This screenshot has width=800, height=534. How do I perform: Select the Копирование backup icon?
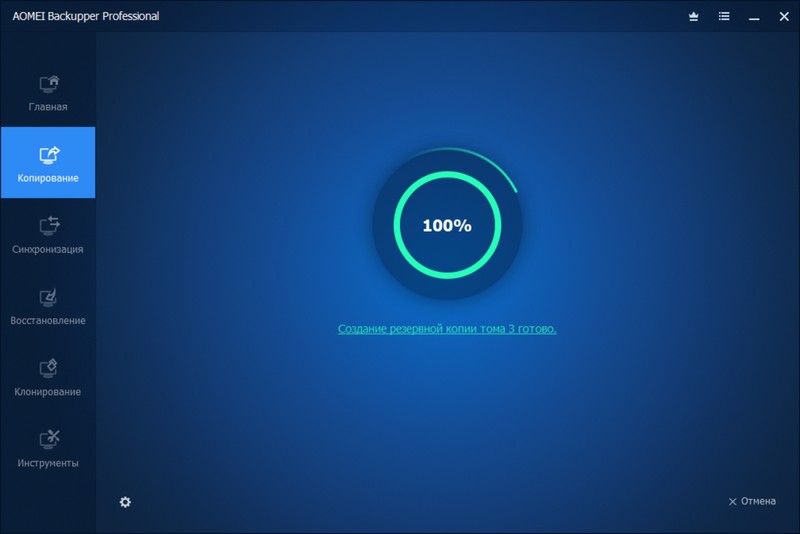coord(49,155)
